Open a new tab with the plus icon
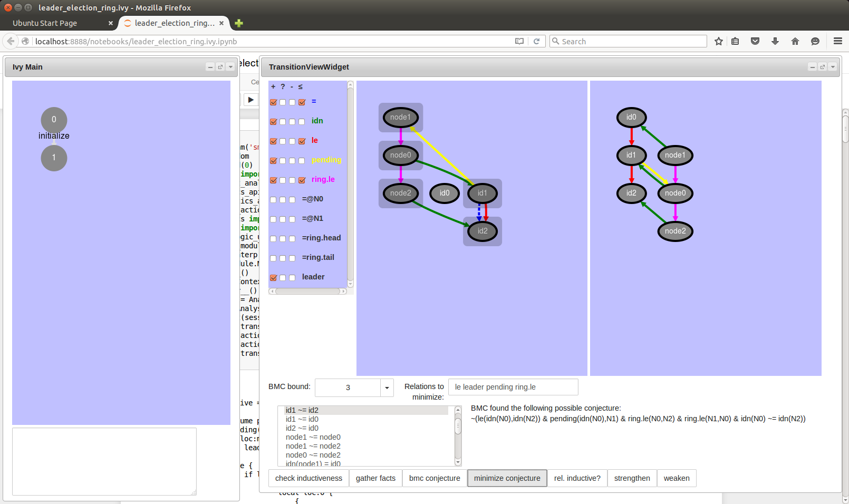This screenshot has width=849, height=504. click(x=239, y=23)
